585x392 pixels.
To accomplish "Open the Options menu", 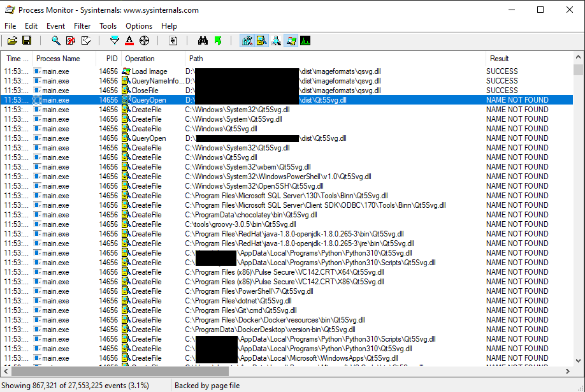I will pos(139,26).
